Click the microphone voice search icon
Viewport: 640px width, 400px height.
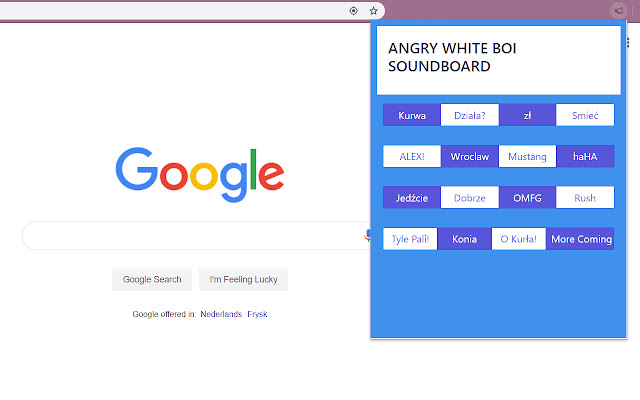coord(367,236)
